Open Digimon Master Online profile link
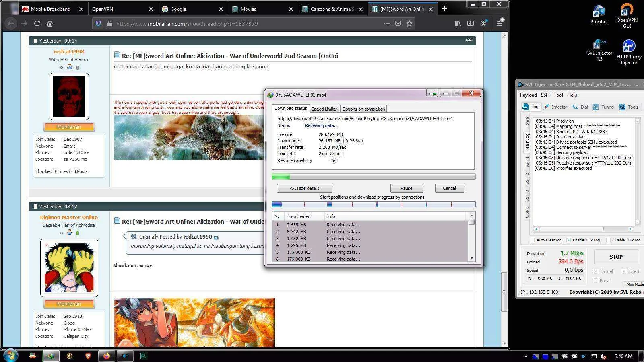 [69, 217]
